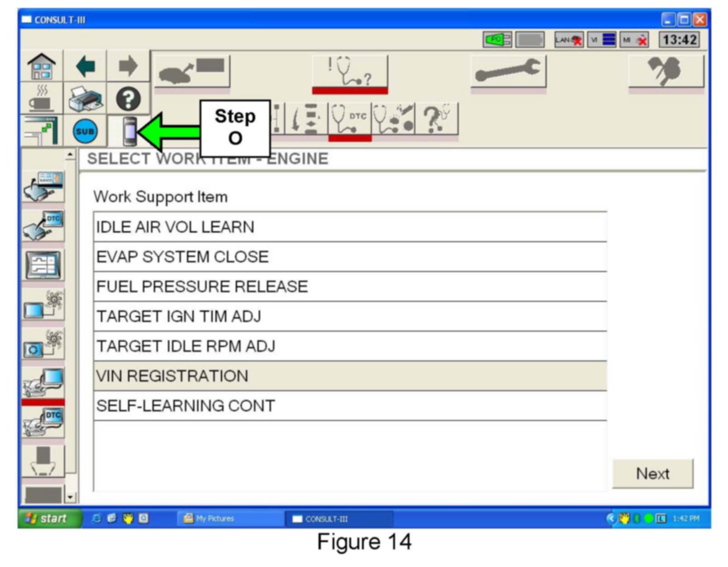The image size is (728, 567).
Task: Go back with the green left arrow
Action: [x=85, y=67]
